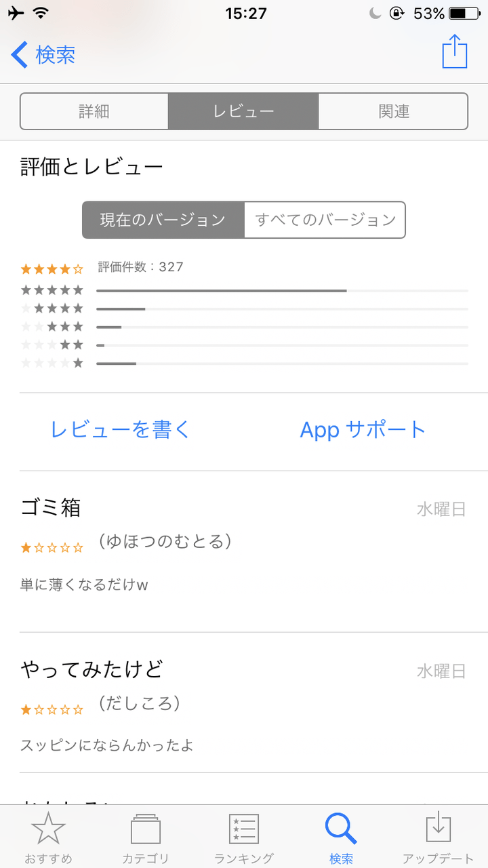488x868 pixels.
Task: Switch to the 関連 tab
Action: 393,111
